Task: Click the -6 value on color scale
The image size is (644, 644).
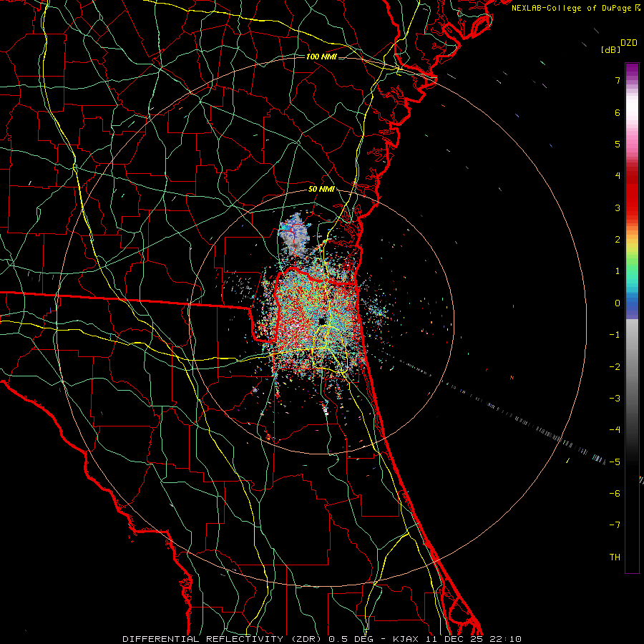Action: coord(615,494)
